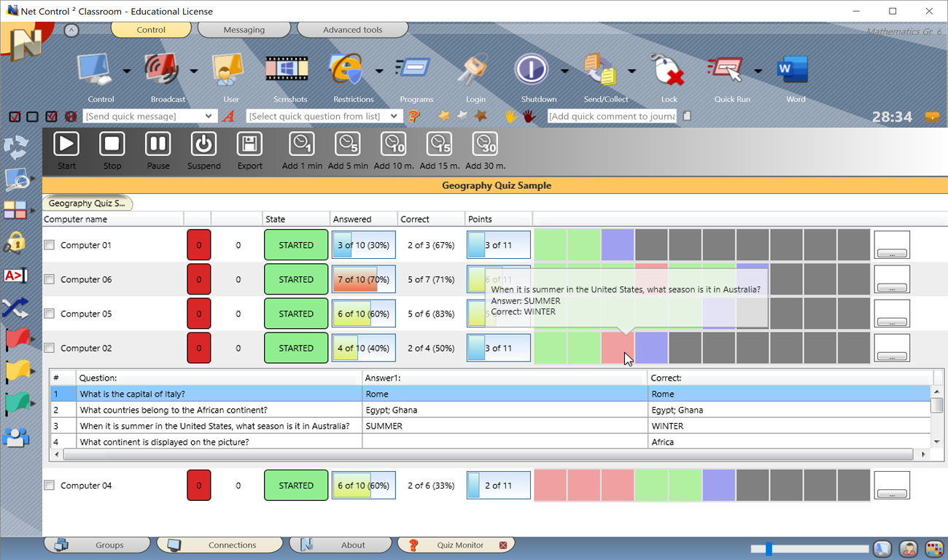Tick the Computer 01 checkbox

(49, 245)
